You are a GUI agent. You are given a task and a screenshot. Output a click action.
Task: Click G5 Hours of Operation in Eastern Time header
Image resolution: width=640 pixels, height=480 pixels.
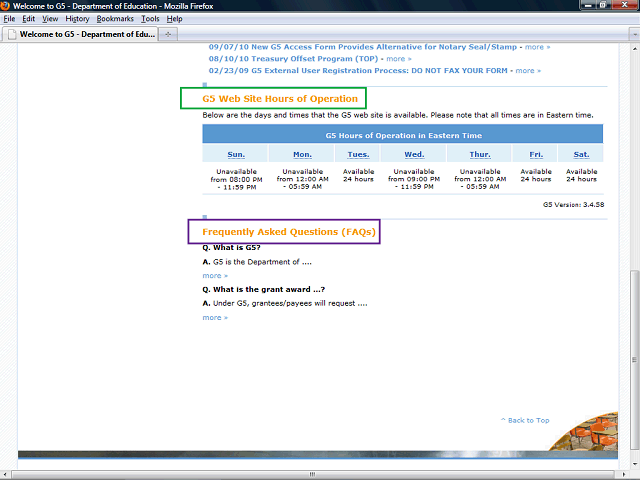403,136
